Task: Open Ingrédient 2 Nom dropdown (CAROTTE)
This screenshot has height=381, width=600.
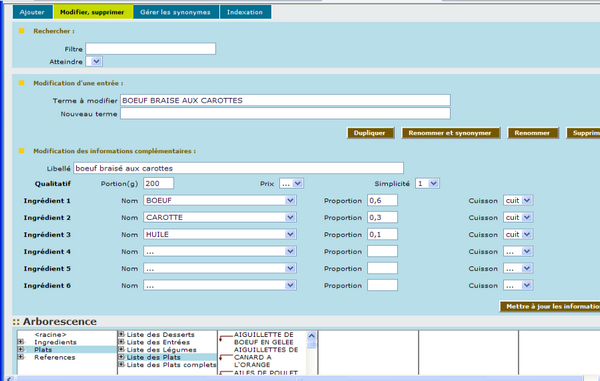Action: (x=220, y=217)
